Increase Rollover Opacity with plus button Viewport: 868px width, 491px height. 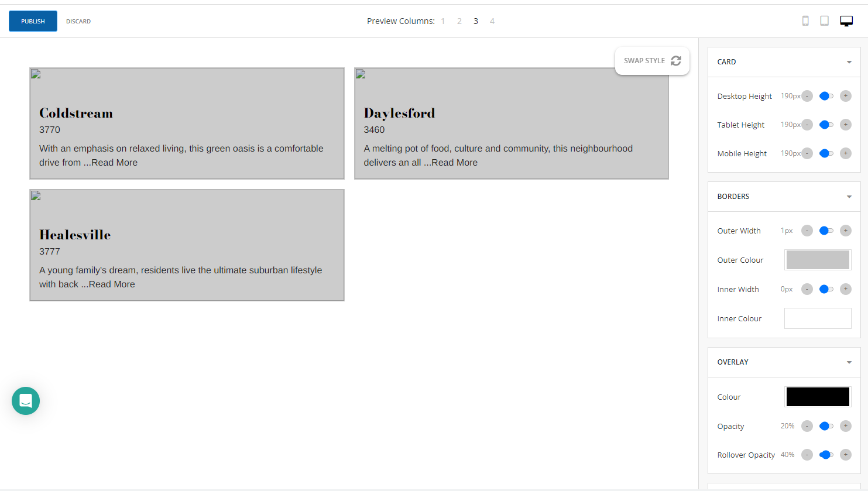click(x=846, y=455)
